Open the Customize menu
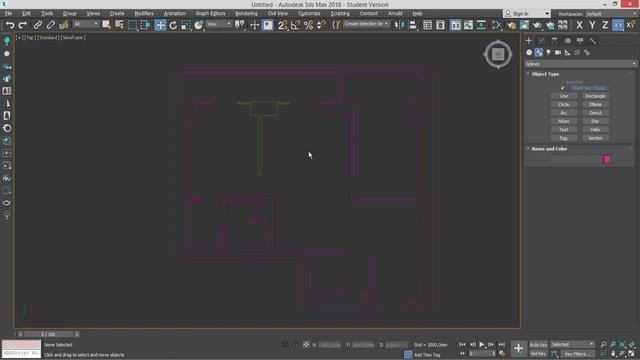640x360 pixels. click(x=309, y=13)
